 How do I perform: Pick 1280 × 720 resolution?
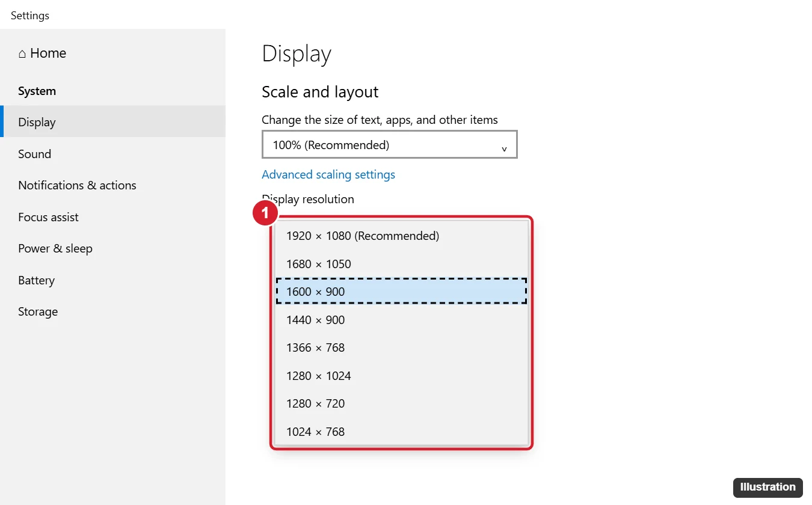point(401,403)
